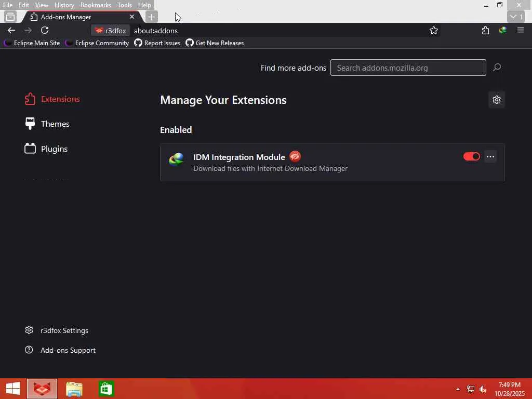
Task: Open the hamburger application menu
Action: coord(521,31)
